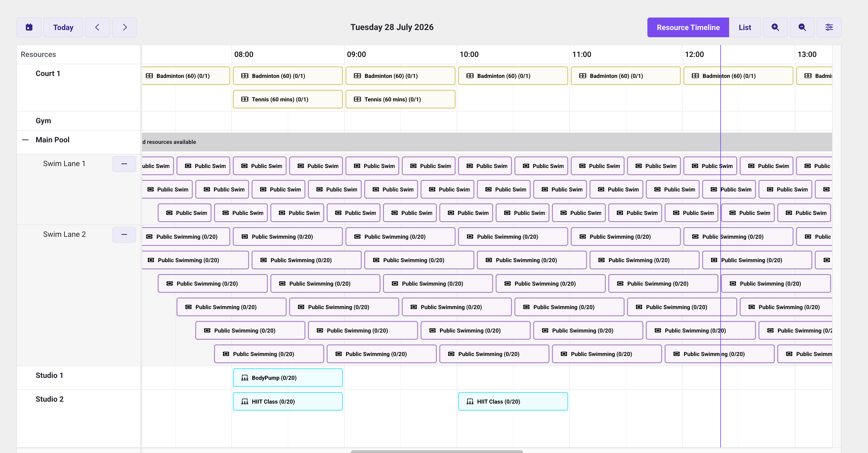Viewport: 868px width, 453px height.
Task: Select the 08:00 HIIT Class in Studio 2
Action: (x=288, y=401)
